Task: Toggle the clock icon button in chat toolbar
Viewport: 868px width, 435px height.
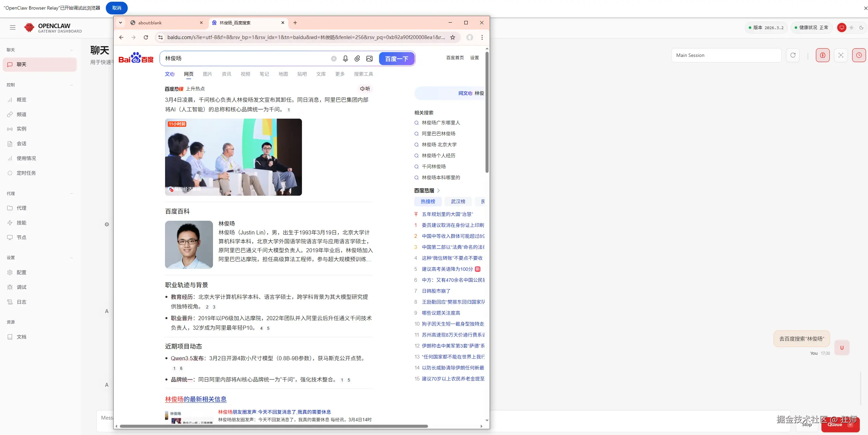Action: pyautogui.click(x=859, y=55)
